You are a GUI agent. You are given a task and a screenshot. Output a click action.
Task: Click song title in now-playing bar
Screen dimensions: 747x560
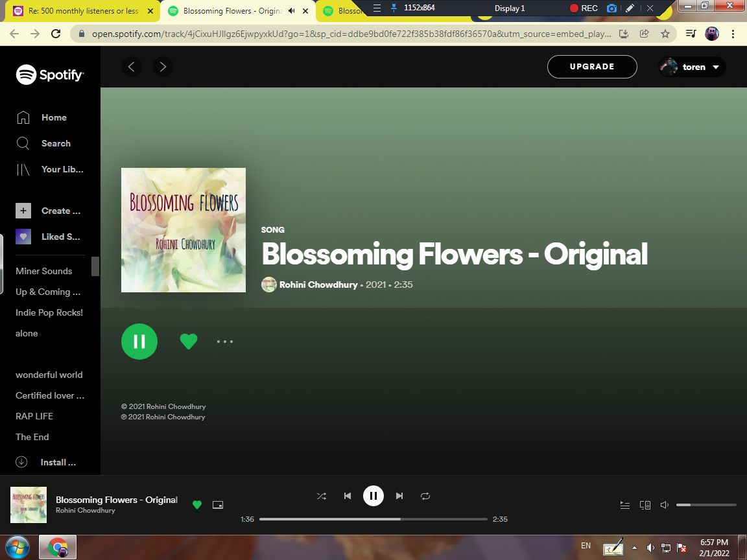pyautogui.click(x=117, y=500)
